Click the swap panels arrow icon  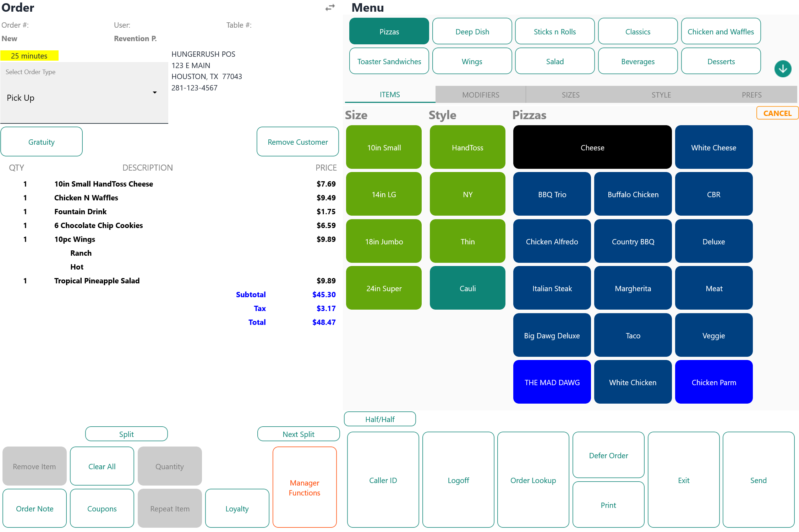(x=330, y=7)
